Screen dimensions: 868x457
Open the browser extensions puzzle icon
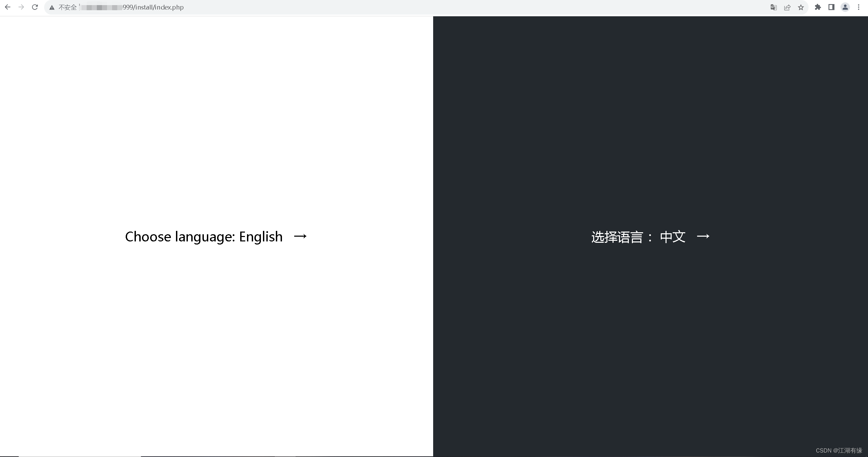(818, 7)
